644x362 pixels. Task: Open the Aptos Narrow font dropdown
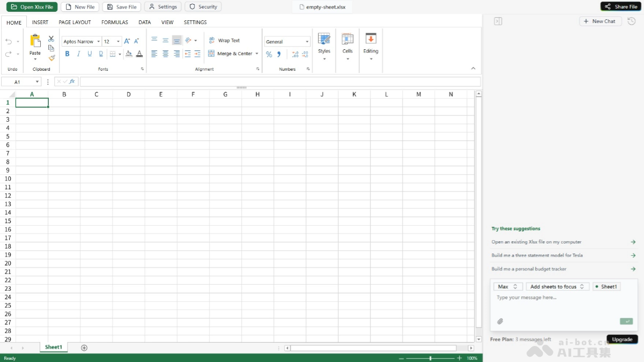pyautogui.click(x=82, y=41)
